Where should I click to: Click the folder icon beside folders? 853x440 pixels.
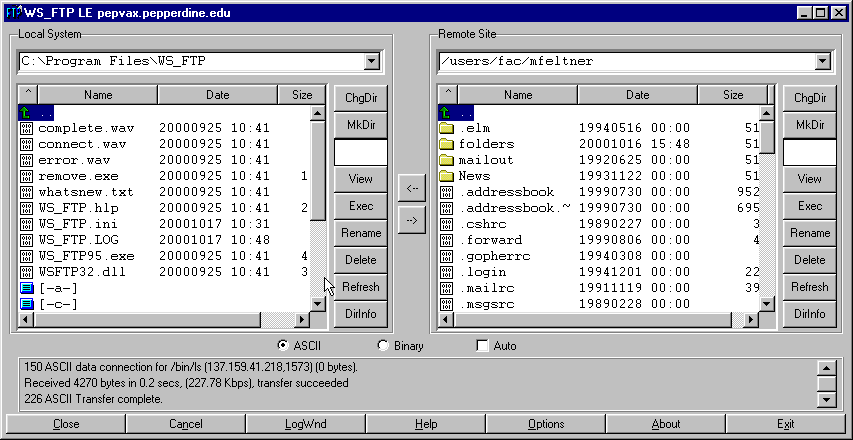pos(446,144)
